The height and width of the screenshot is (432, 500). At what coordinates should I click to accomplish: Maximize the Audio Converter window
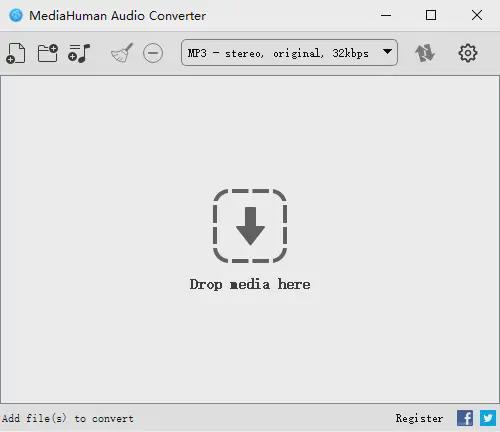pyautogui.click(x=431, y=15)
